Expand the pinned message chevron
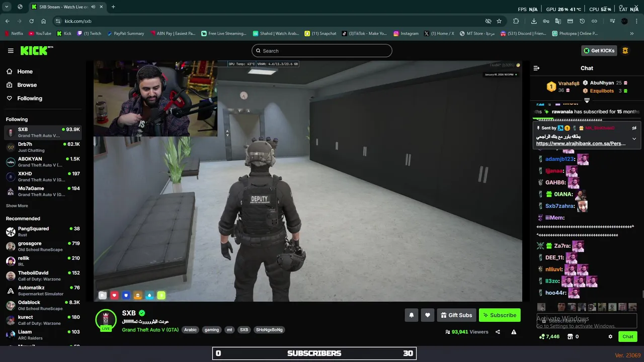Screen dimensions: 644x362 [x=634, y=139]
